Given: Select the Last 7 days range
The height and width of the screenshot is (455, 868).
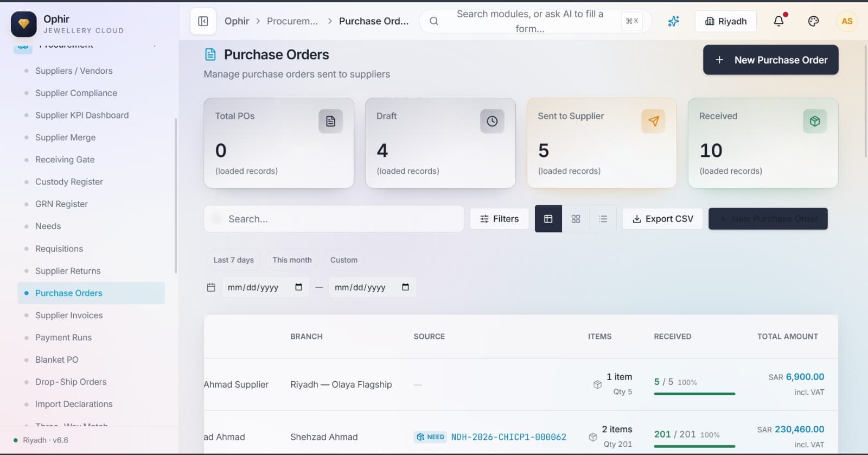Looking at the screenshot, I should [x=233, y=260].
